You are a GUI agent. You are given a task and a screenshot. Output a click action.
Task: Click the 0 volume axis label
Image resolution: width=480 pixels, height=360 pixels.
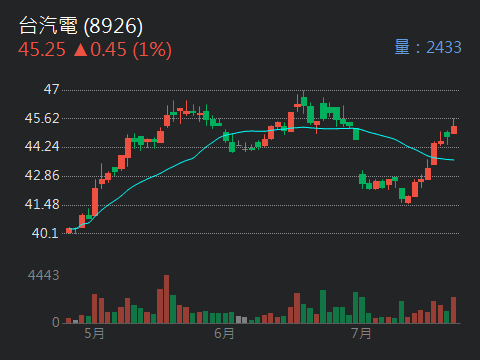click(56, 322)
